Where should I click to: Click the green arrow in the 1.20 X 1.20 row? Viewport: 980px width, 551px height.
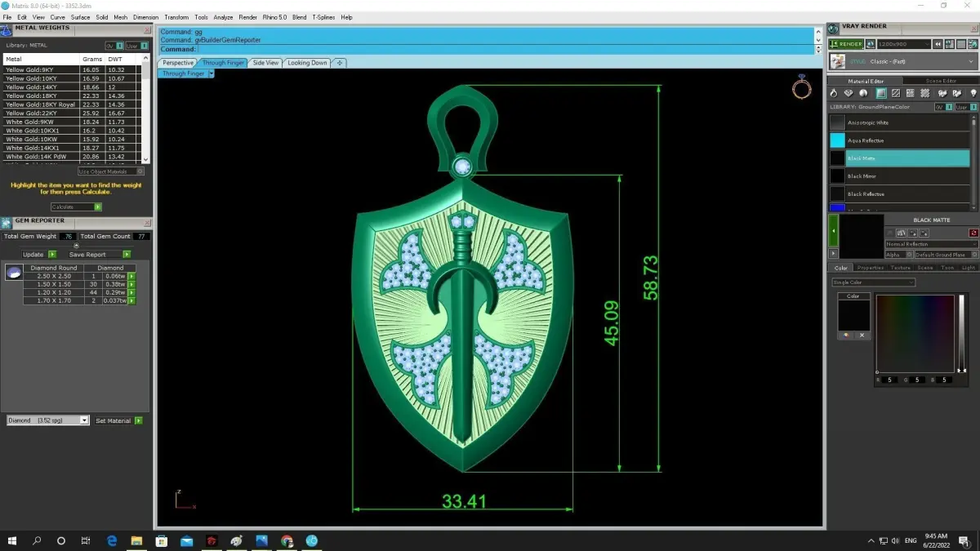[x=131, y=292]
